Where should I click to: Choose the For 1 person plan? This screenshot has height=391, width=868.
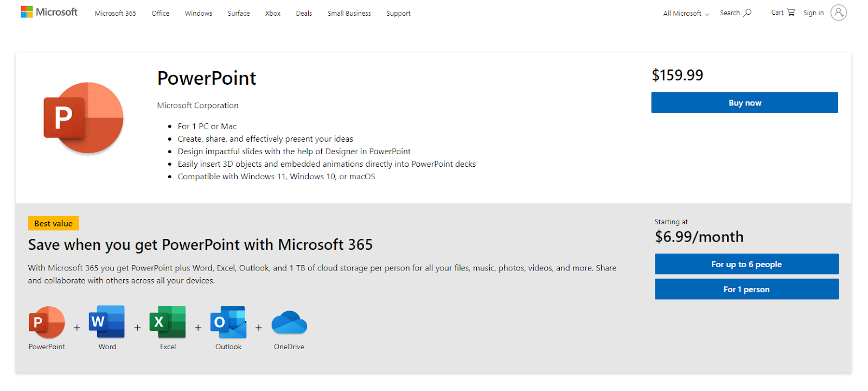pos(746,289)
